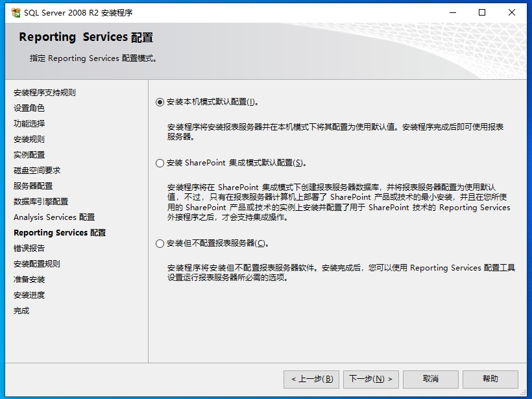This screenshot has width=532, height=399.
Task: Click the native mode description paragraph
Action: click(335, 132)
